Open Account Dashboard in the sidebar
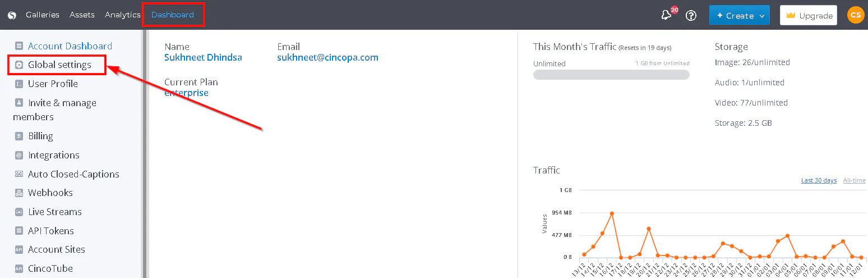The width and height of the screenshot is (868, 278). (70, 46)
